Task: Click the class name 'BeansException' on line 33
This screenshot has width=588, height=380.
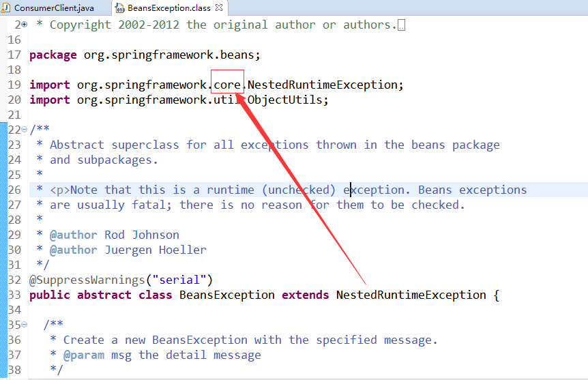Action: (226, 295)
